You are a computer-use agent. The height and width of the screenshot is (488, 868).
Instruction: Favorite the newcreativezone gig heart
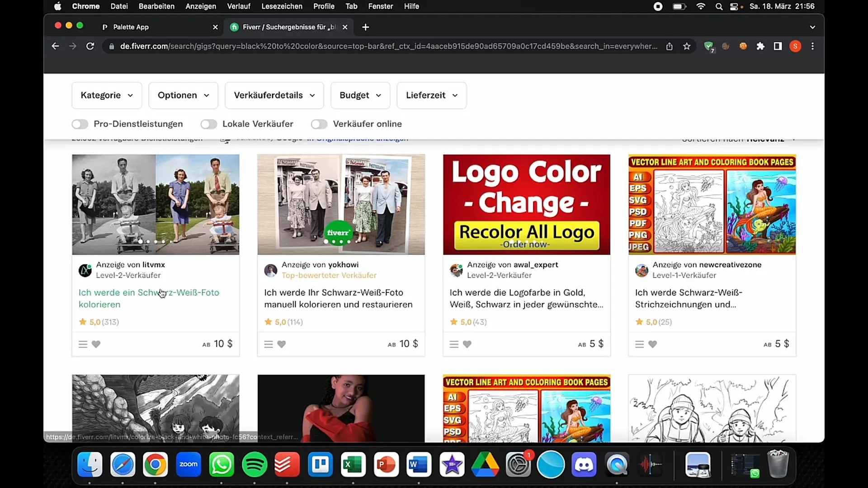tap(652, 344)
